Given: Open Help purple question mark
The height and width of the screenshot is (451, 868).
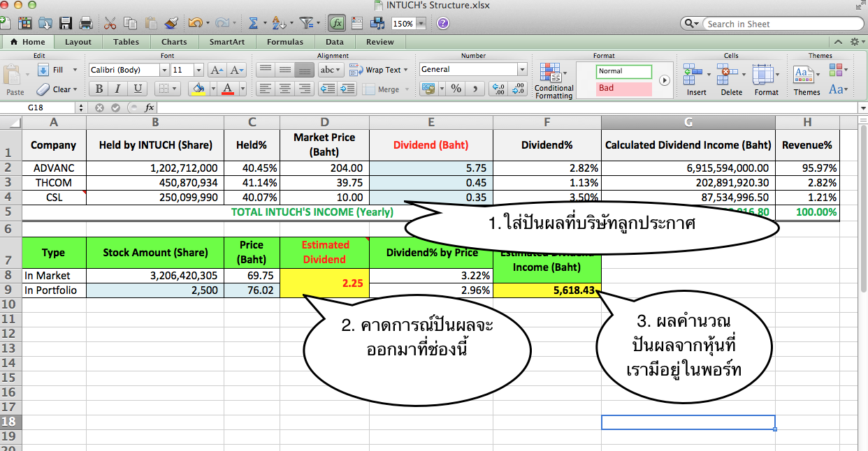Looking at the screenshot, I should pos(442,23).
